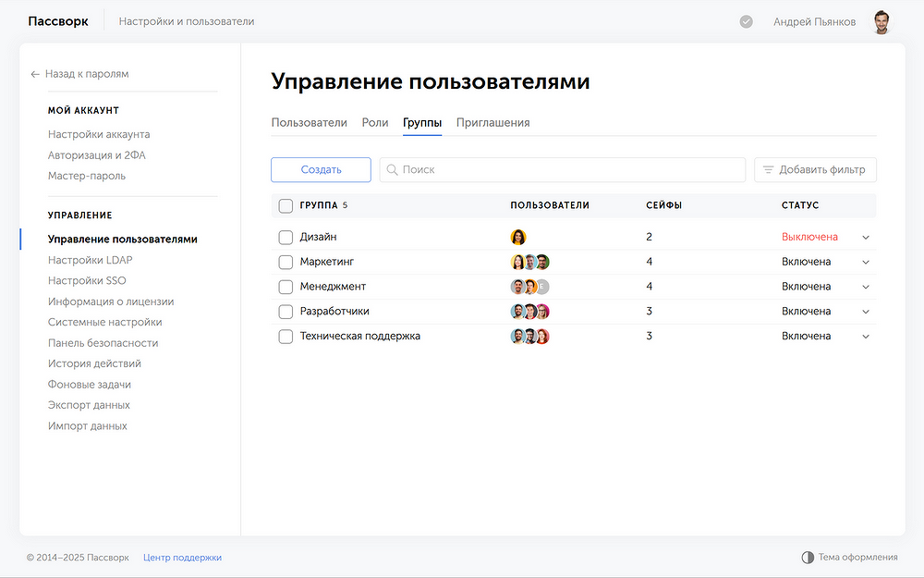The image size is (924, 578).
Task: Switch to the Роли tab
Action: tap(375, 123)
